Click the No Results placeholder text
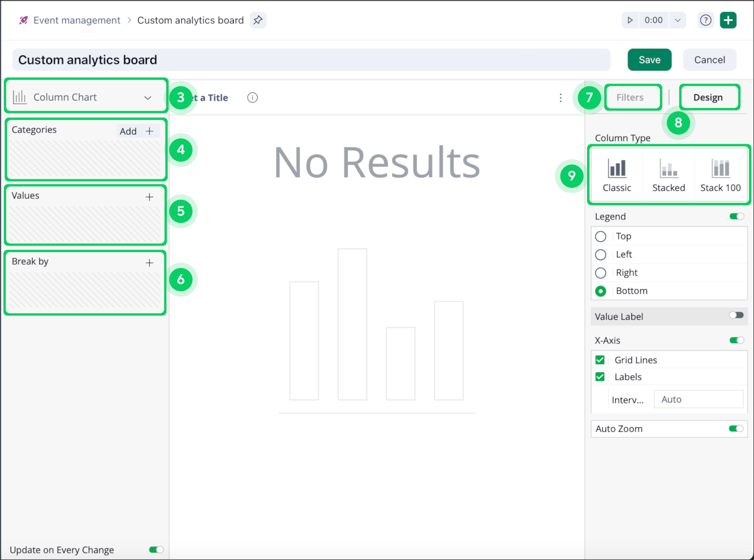The image size is (754, 560). 377,162
